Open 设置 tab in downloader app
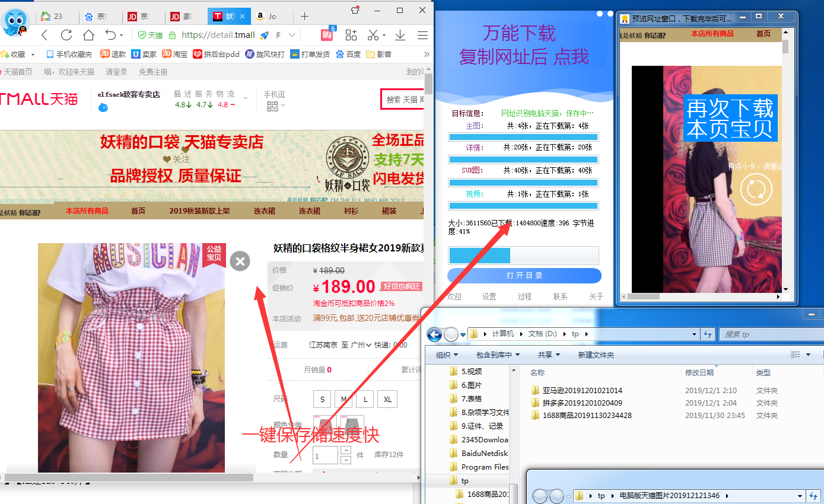The image size is (824, 504). (x=489, y=296)
